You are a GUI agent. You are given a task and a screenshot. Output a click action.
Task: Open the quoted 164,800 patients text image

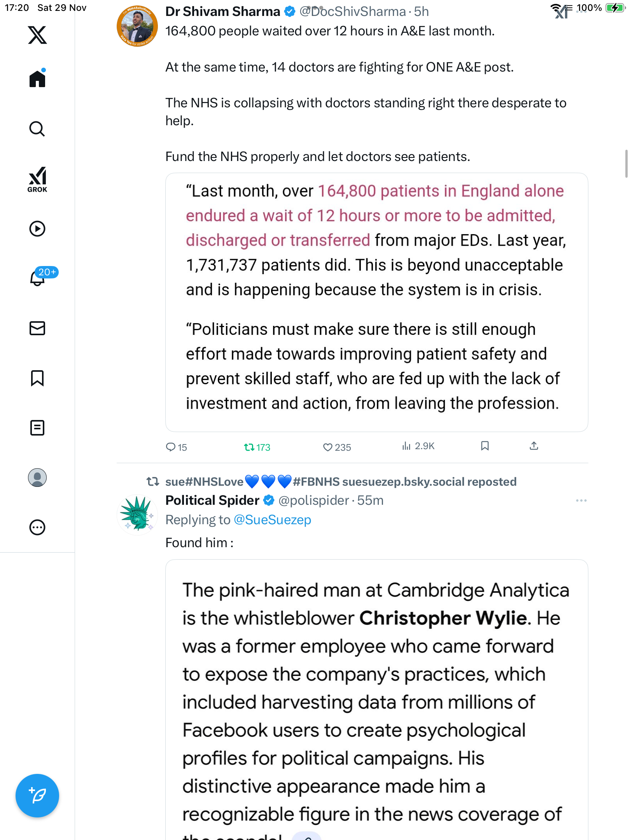(376, 302)
